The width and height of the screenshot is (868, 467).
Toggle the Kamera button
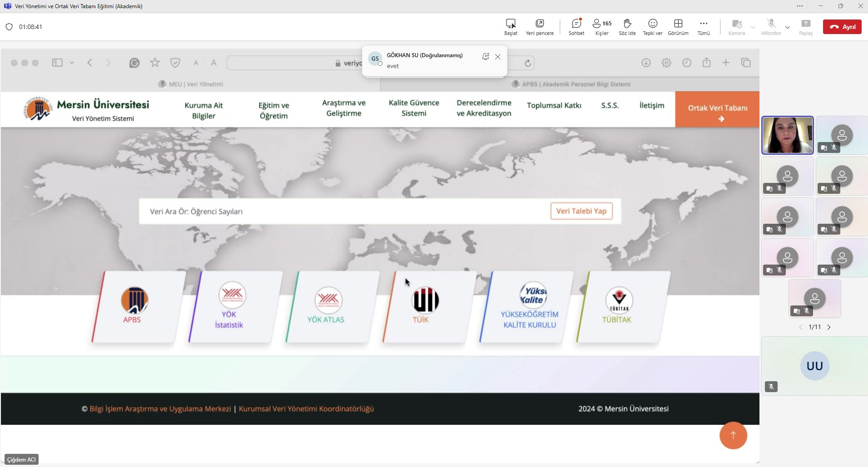[x=737, y=27]
